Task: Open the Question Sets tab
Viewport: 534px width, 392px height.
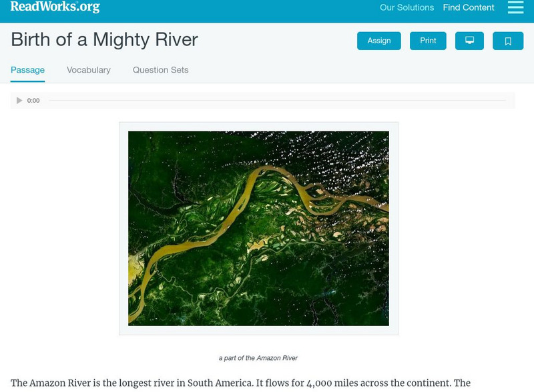Action: [x=160, y=70]
